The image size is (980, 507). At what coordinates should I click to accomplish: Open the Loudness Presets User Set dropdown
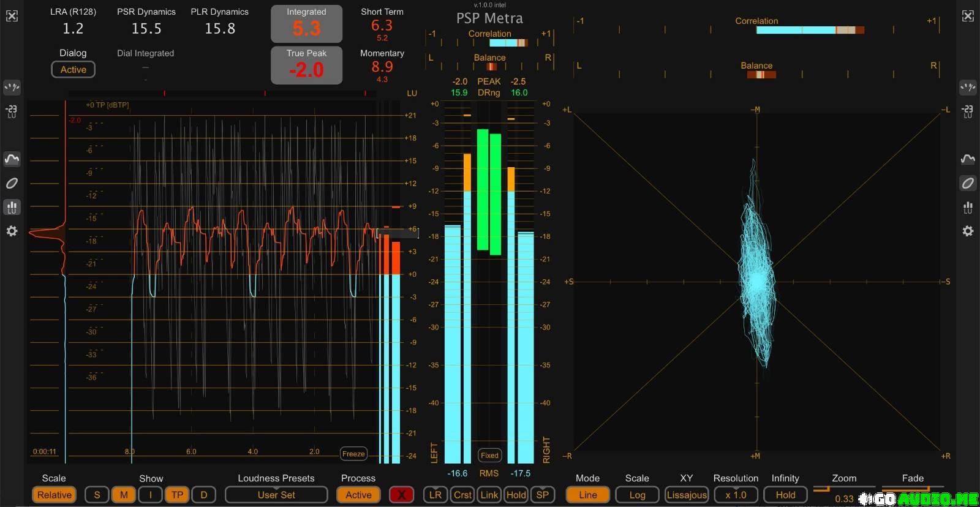276,495
